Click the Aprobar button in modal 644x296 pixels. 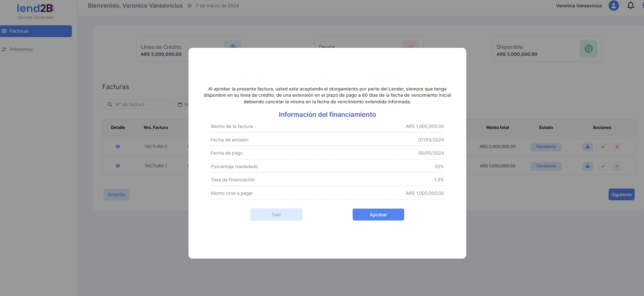[x=378, y=215]
